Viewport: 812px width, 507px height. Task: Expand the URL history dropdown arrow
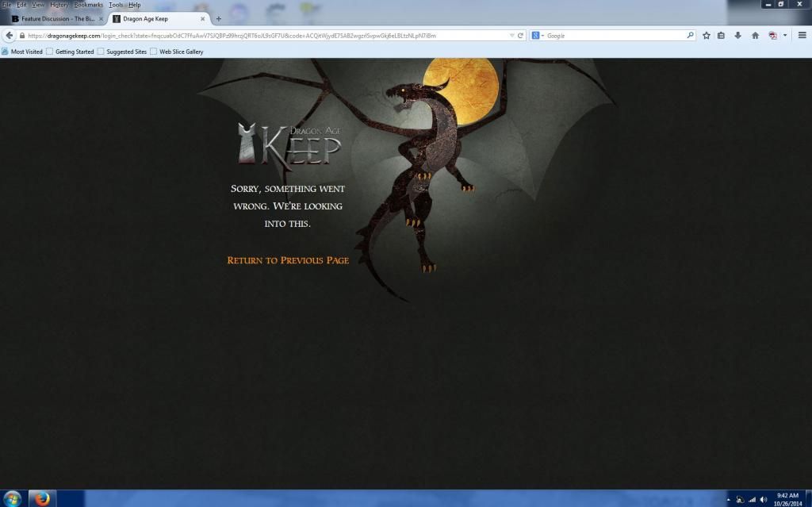tap(511, 35)
